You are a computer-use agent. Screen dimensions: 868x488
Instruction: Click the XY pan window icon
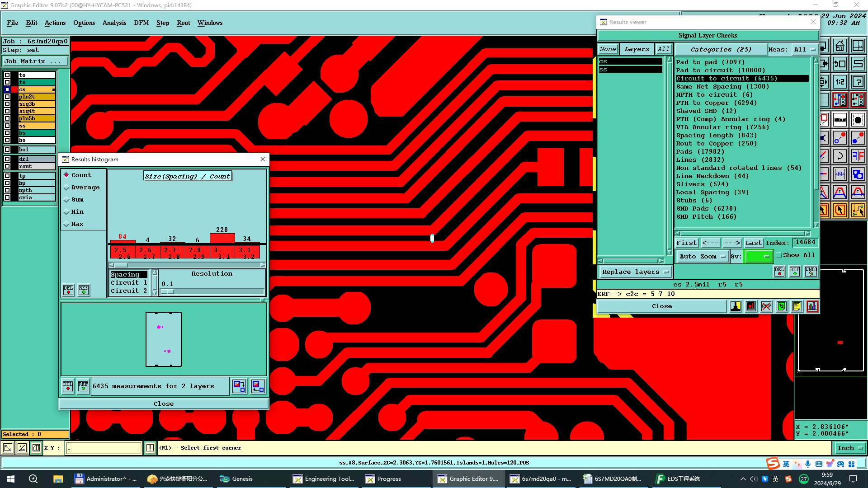[858, 46]
